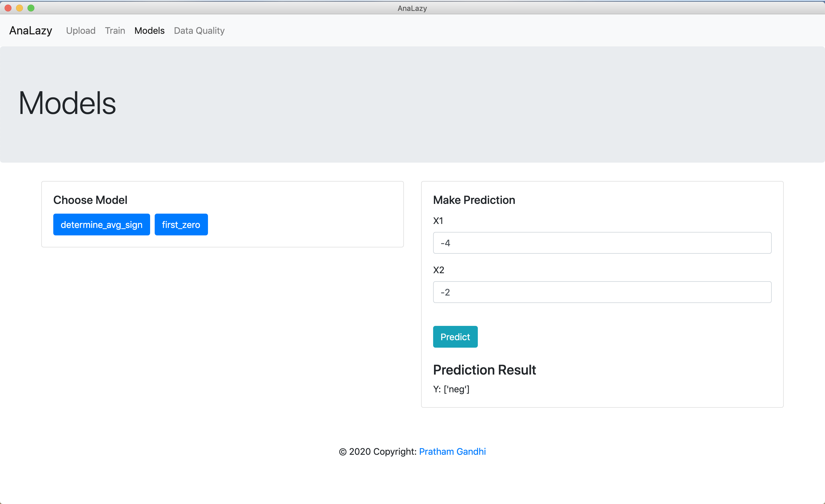
Task: Open the Pratham Gandhi copyright link
Action: pos(452,452)
